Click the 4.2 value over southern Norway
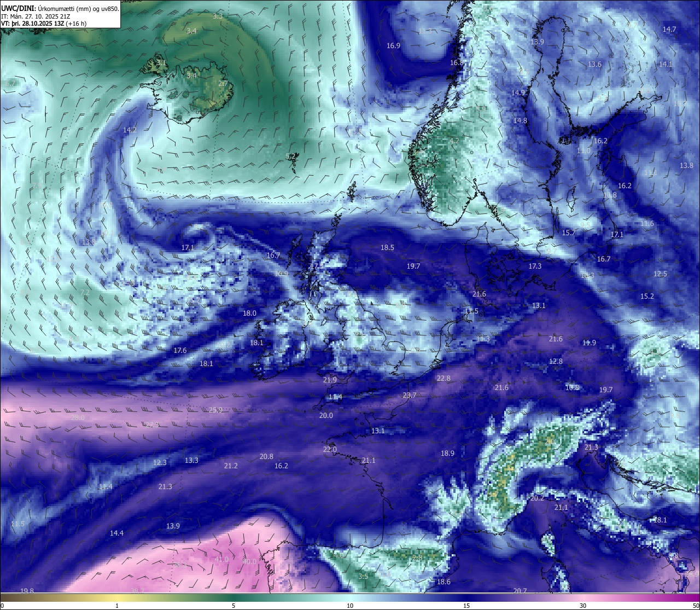The image size is (700, 610). (454, 141)
